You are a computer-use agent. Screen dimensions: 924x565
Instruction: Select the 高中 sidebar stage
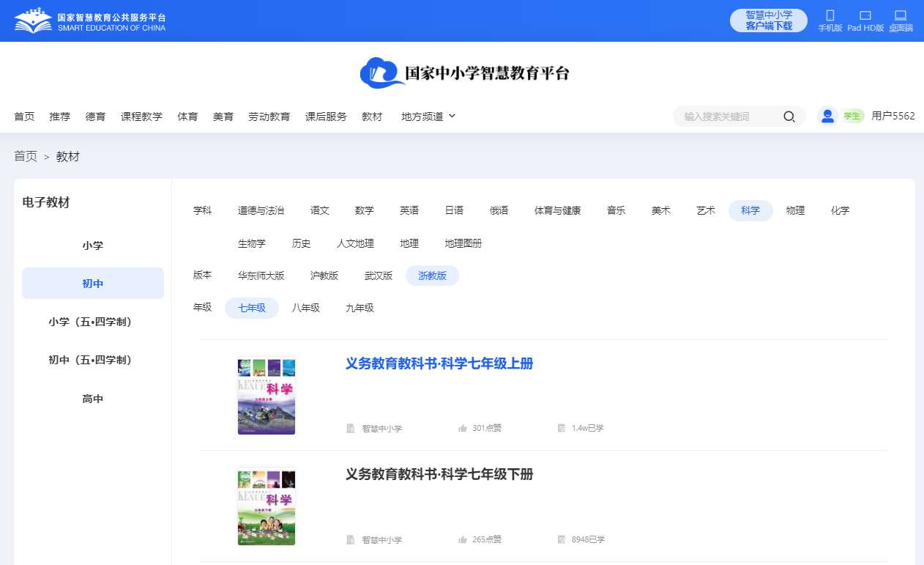[93, 399]
